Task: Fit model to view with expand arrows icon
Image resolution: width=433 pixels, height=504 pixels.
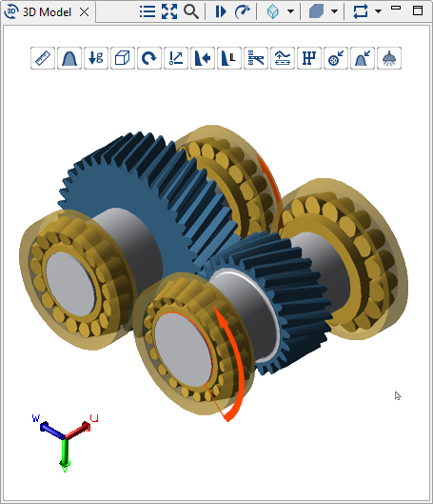Action: click(169, 11)
